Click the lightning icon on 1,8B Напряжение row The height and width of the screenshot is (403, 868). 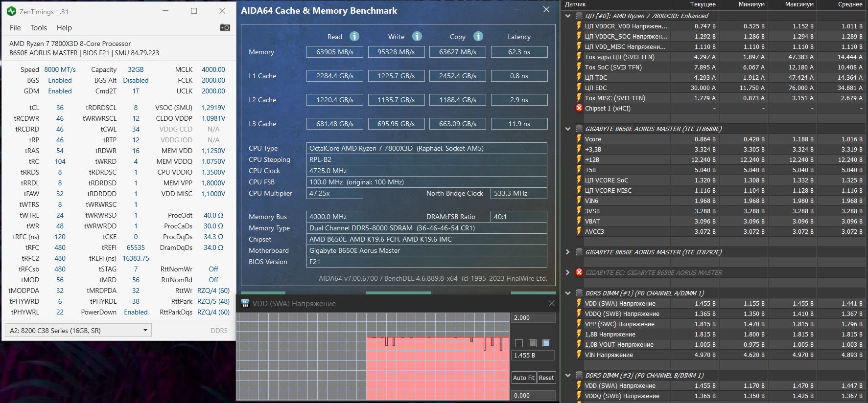[x=579, y=334]
